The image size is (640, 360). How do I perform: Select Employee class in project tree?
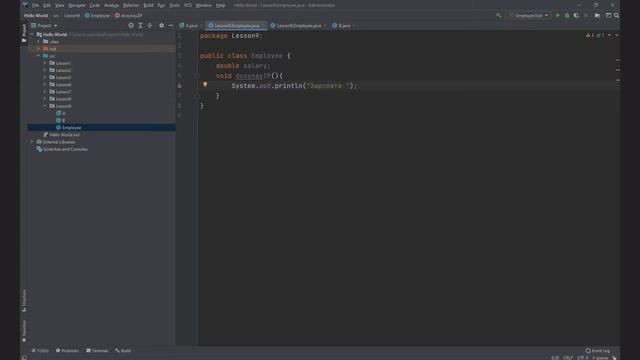coord(102,128)
